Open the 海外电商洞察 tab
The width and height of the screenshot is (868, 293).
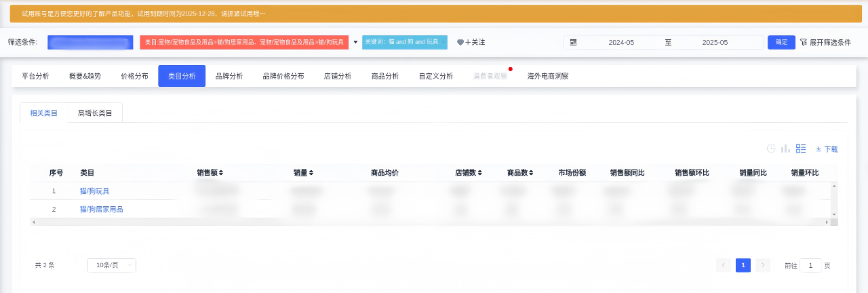[548, 76]
